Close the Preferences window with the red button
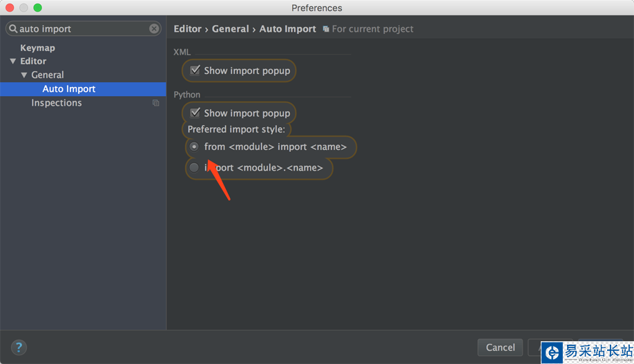 10,8
